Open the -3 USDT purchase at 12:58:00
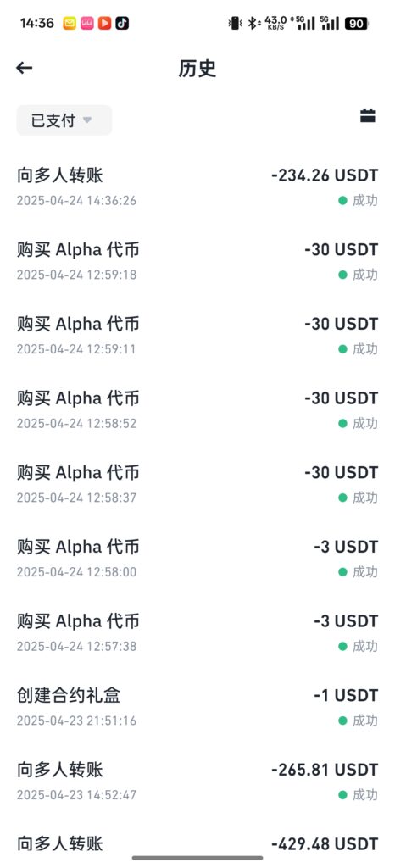The image size is (395, 868). point(197,558)
